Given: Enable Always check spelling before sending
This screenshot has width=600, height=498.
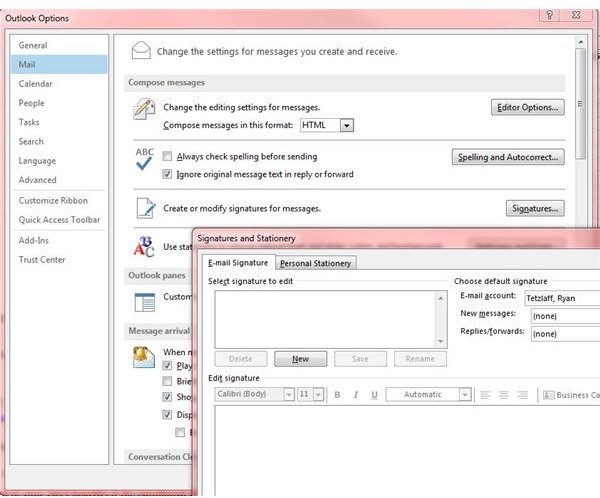Looking at the screenshot, I should 167,156.
